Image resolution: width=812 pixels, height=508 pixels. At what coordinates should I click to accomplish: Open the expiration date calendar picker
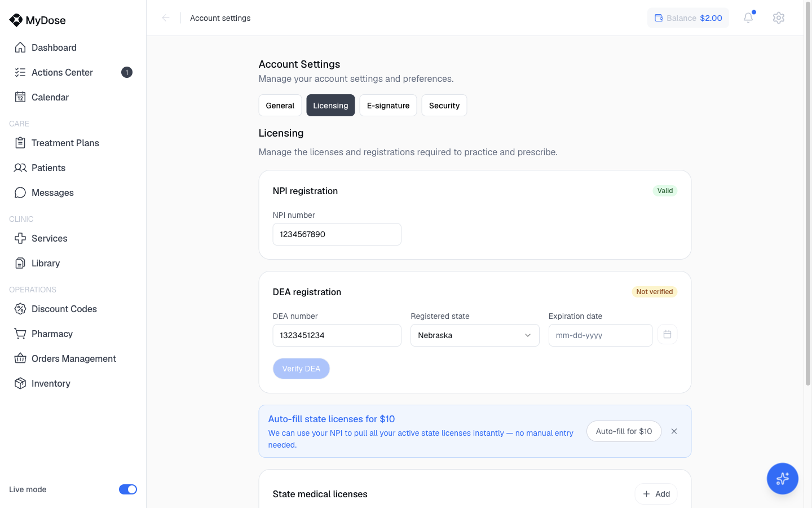[667, 335]
